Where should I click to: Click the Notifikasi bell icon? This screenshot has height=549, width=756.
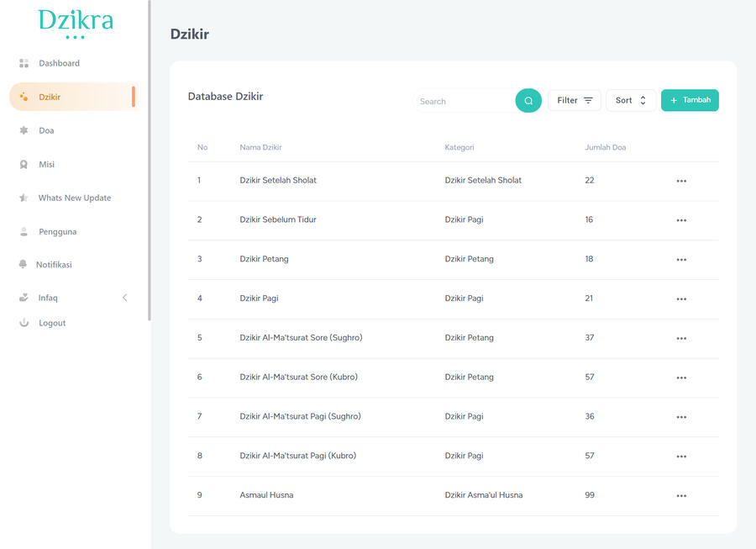click(24, 265)
